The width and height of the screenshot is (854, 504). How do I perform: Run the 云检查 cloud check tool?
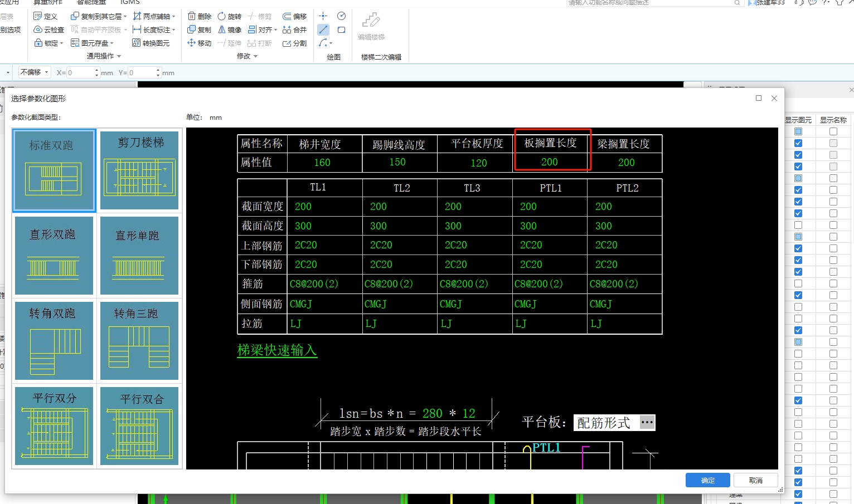(x=49, y=30)
